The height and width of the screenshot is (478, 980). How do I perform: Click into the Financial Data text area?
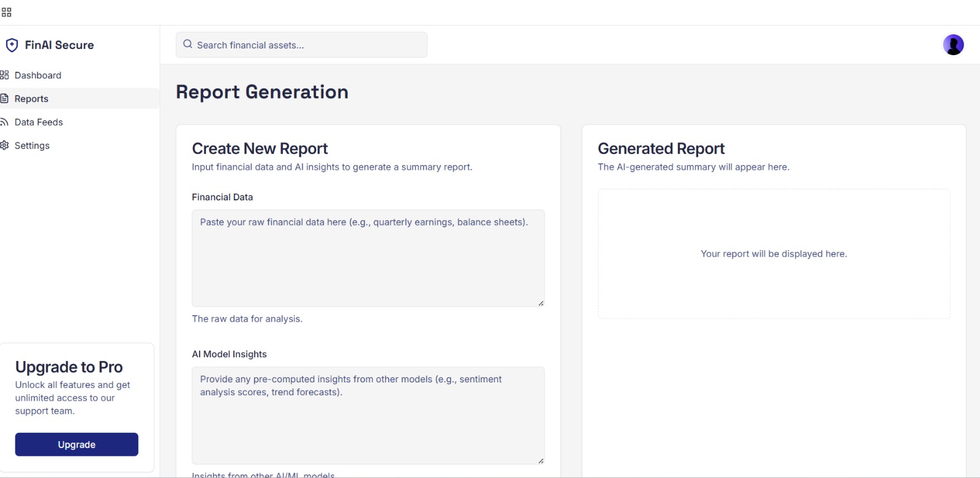pyautogui.click(x=367, y=264)
